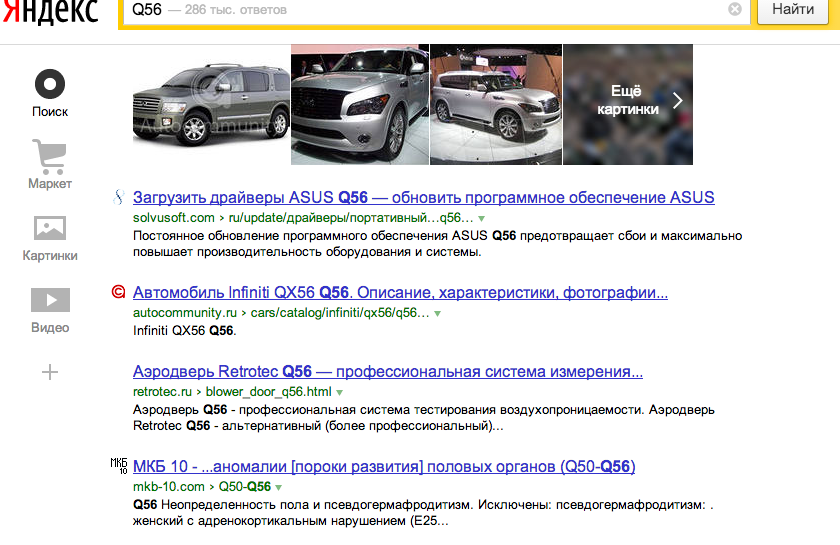The image size is (840, 545).
Task: Click snippet starting 'Q56 Неопределенность пола'
Action: [x=423, y=513]
